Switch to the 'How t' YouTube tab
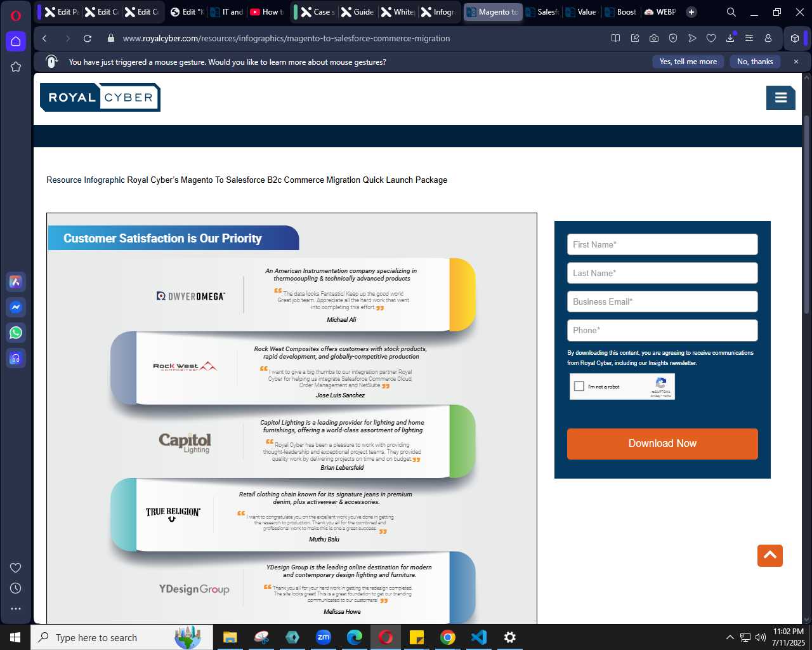The image size is (812, 650). [x=267, y=12]
